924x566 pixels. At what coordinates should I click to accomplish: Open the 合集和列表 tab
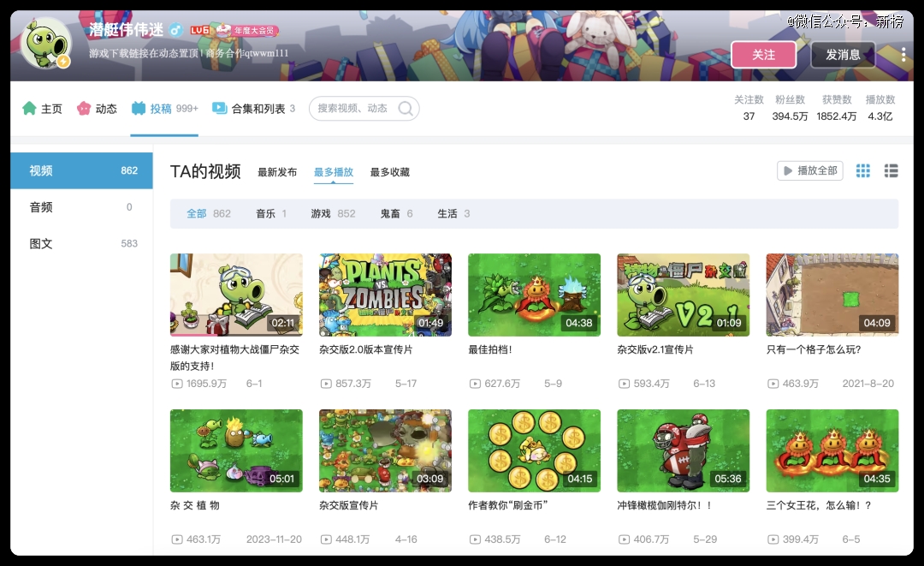pos(253,109)
